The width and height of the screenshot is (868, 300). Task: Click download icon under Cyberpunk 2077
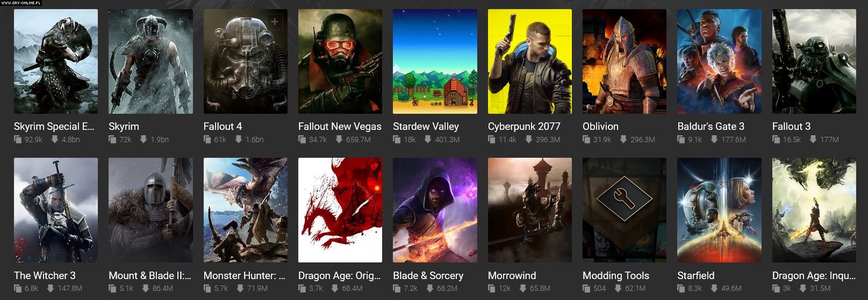(528, 140)
